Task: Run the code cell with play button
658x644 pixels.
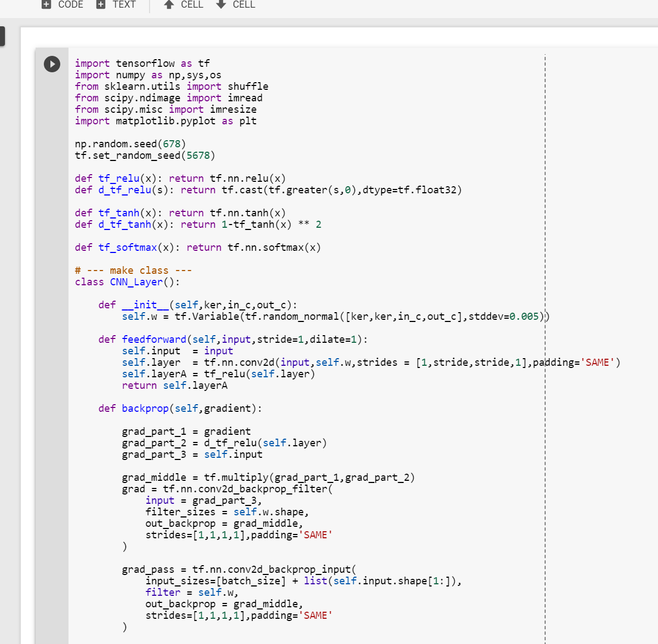Action: coord(52,64)
